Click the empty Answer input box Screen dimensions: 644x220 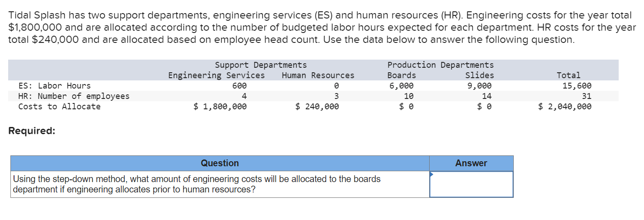[x=471, y=184]
